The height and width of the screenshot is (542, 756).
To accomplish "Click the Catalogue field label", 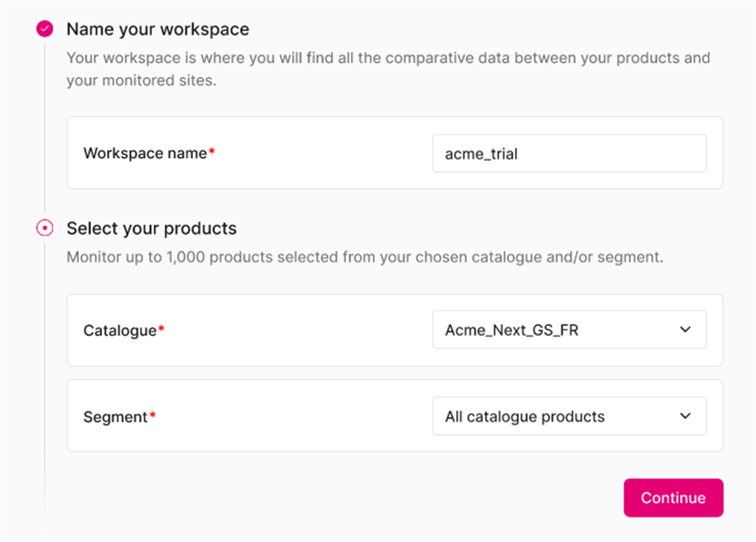I will [120, 330].
